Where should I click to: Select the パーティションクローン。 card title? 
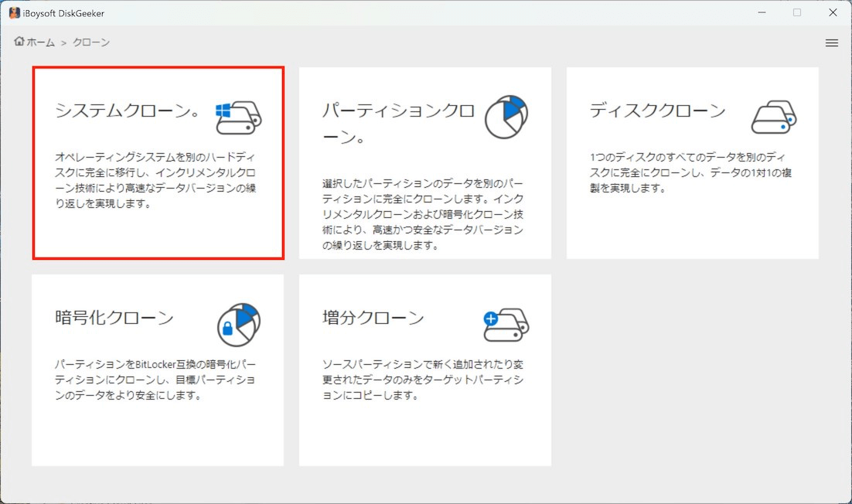pyautogui.click(x=398, y=124)
